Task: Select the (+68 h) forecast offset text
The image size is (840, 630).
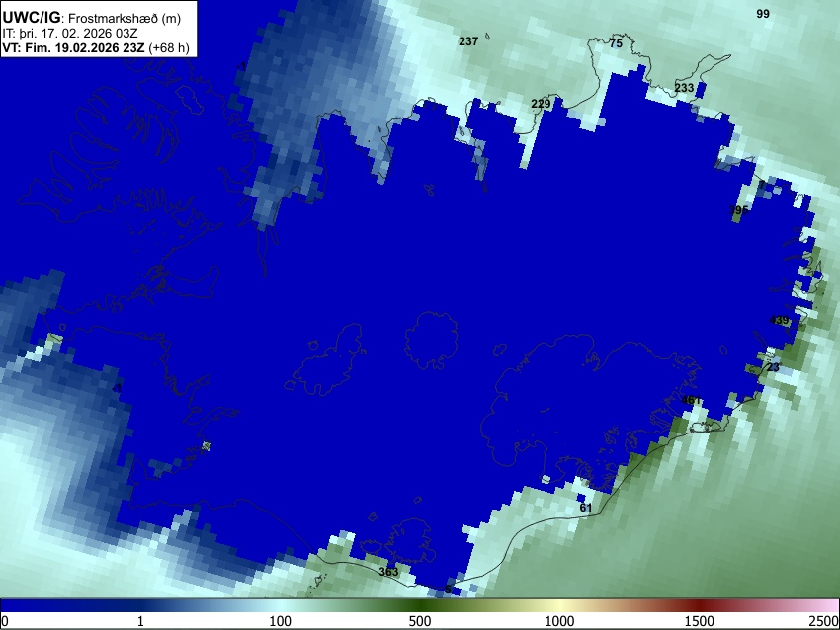Action: point(168,47)
